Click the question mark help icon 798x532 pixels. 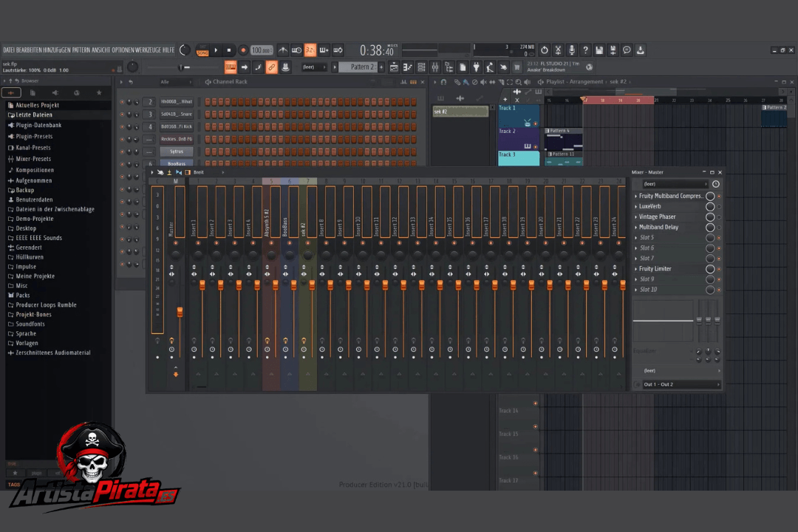[x=585, y=50]
